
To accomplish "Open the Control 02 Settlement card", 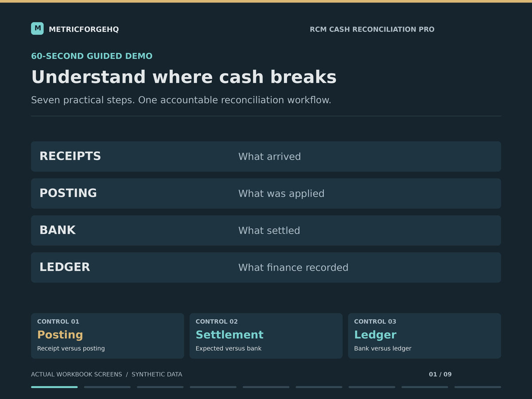I will [x=266, y=336].
